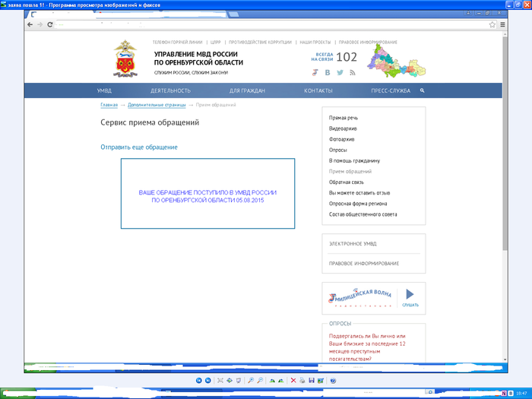Open the ПРЕСС-СЛУЖБА navigation menu

point(391,90)
